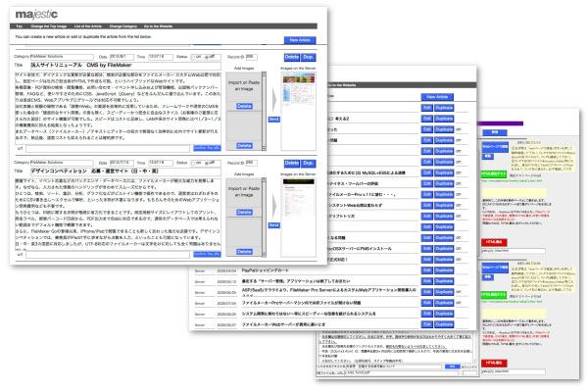Click scroll-down arrow of デザインコンペティション Add Images list
588x392 pixels.
click(264, 255)
